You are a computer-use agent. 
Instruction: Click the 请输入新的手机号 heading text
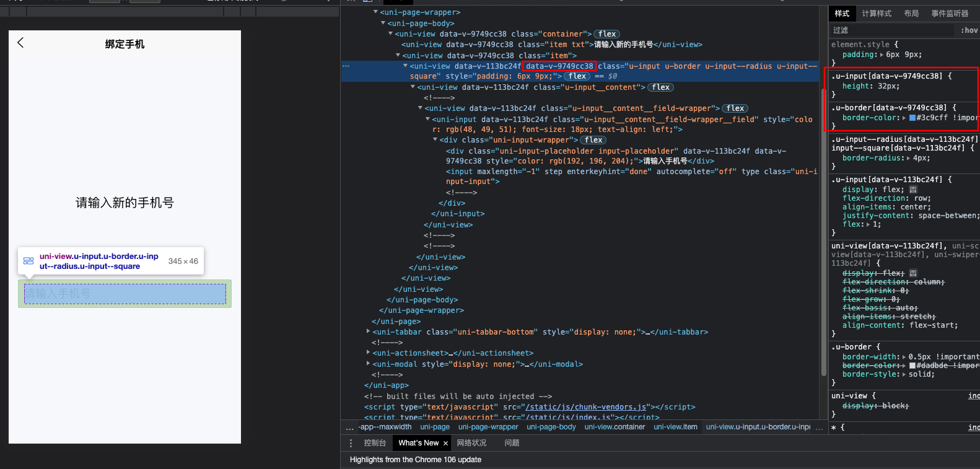point(125,203)
